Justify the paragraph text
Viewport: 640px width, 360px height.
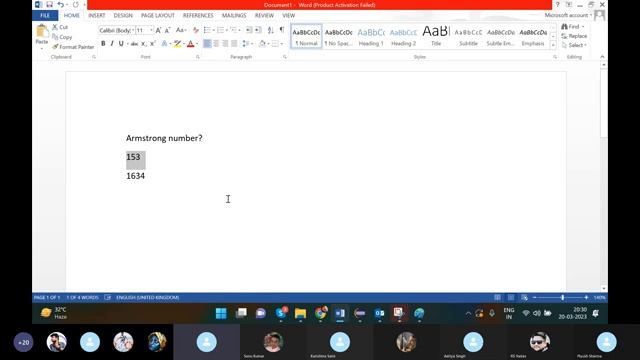pyautogui.click(x=234, y=44)
